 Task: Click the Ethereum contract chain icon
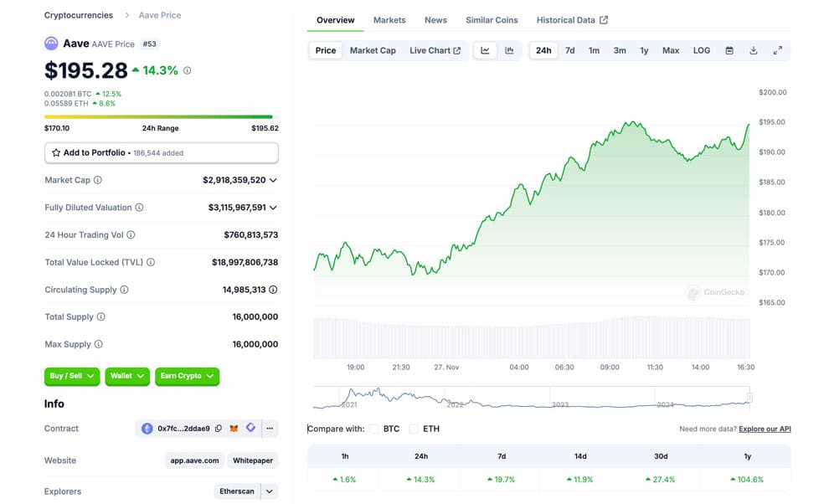[x=147, y=429]
